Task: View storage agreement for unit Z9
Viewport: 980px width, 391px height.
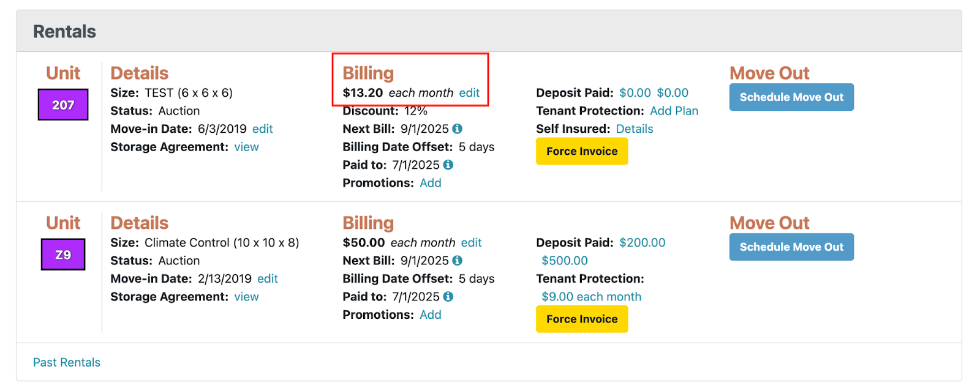Action: 246,297
